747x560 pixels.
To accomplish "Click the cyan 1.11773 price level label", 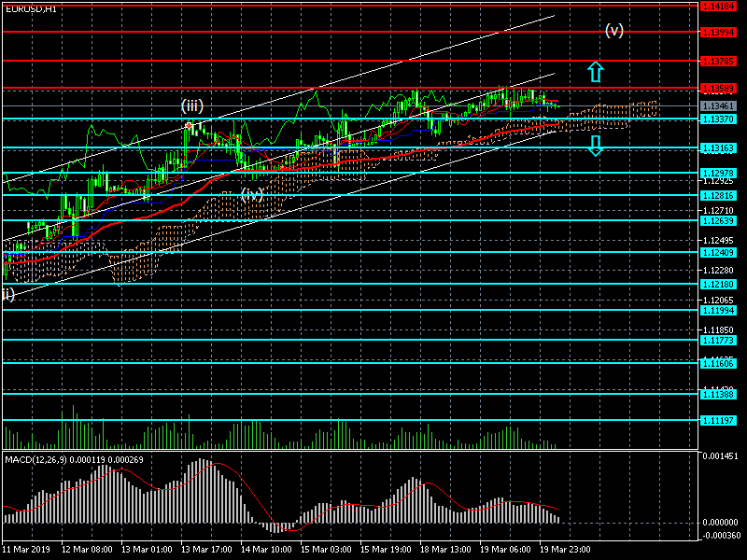I will [x=718, y=341].
